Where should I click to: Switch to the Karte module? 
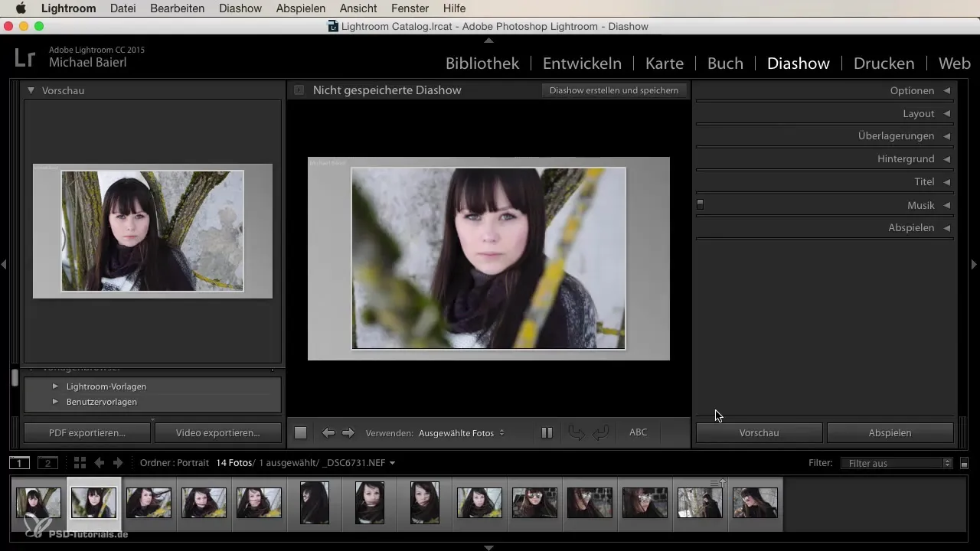[665, 64]
